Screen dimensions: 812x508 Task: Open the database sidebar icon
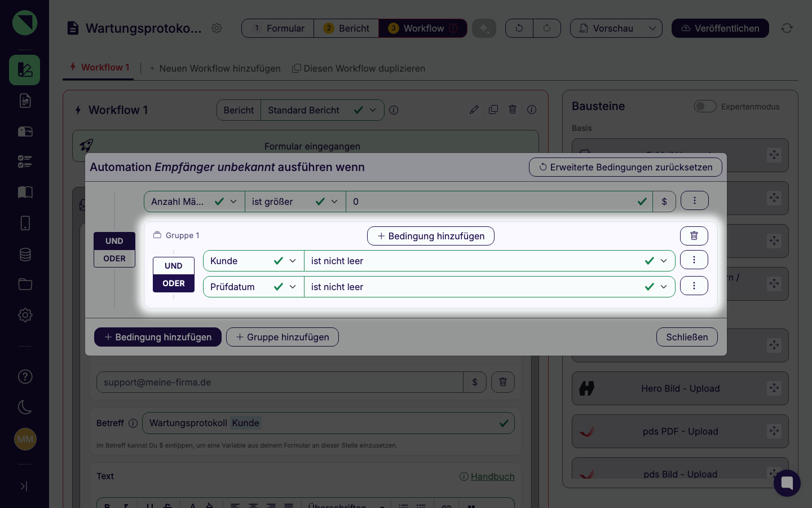(25, 254)
